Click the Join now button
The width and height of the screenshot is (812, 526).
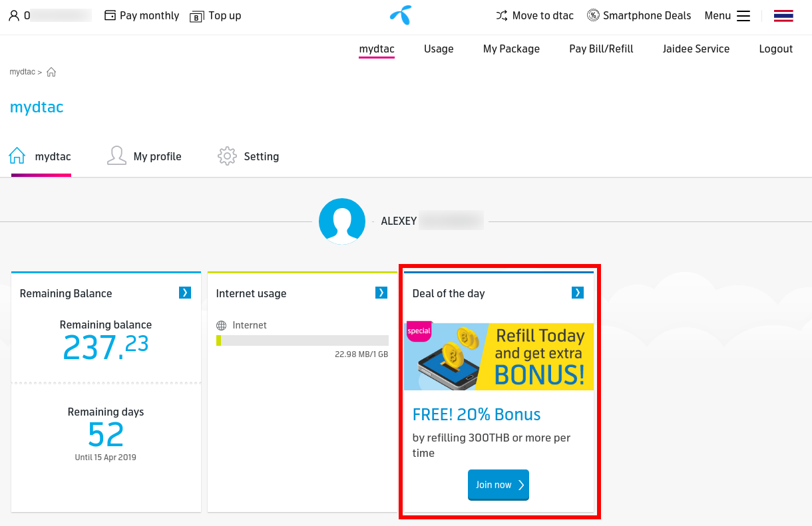pos(499,485)
